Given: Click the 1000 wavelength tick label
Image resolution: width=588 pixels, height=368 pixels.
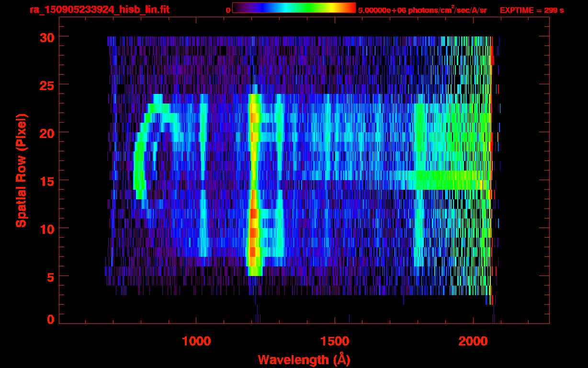Looking at the screenshot, I should coord(196,341).
